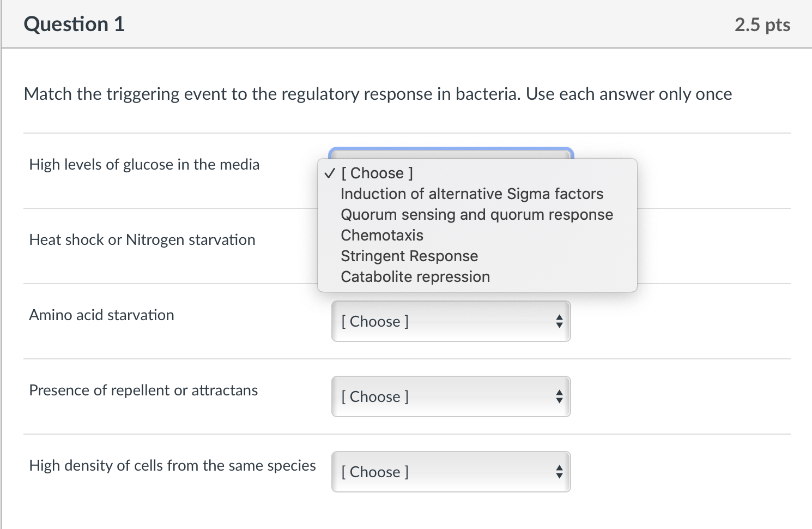Viewport: 812px width, 529px height.
Task: Click the checked "[ Choose ]" entry
Action: [376, 173]
